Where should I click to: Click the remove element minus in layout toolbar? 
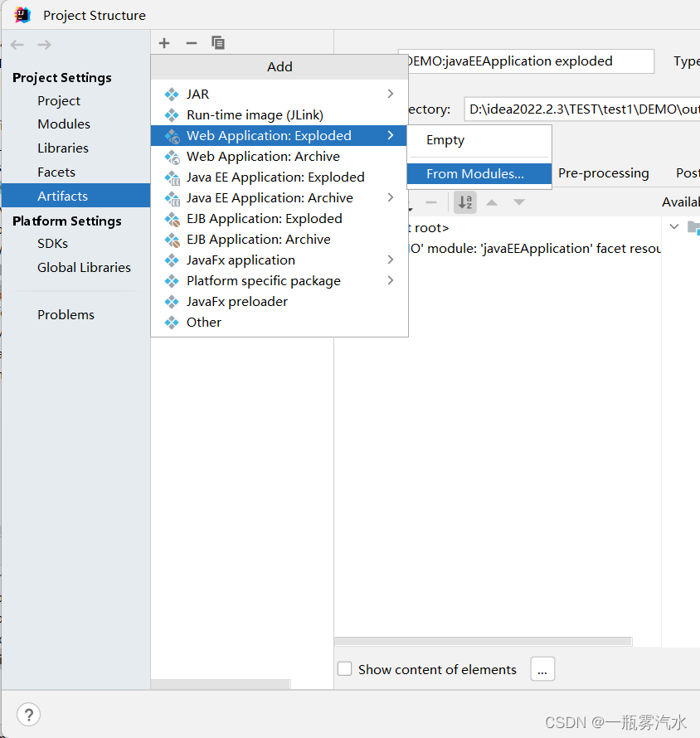click(x=430, y=202)
